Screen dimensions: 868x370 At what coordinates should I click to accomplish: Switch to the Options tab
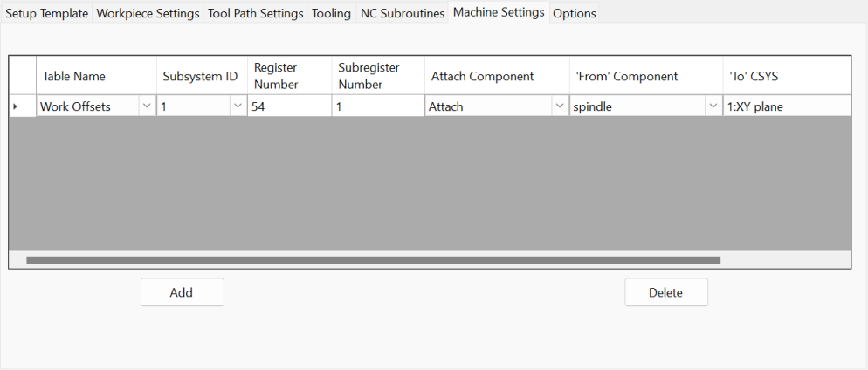tap(574, 13)
